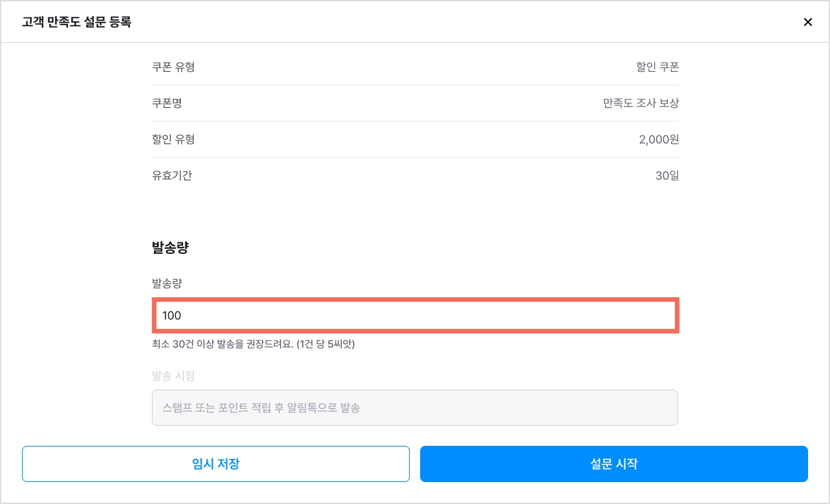The height and width of the screenshot is (504, 830).
Task: Select the 할인 유형 row label
Action: point(173,139)
